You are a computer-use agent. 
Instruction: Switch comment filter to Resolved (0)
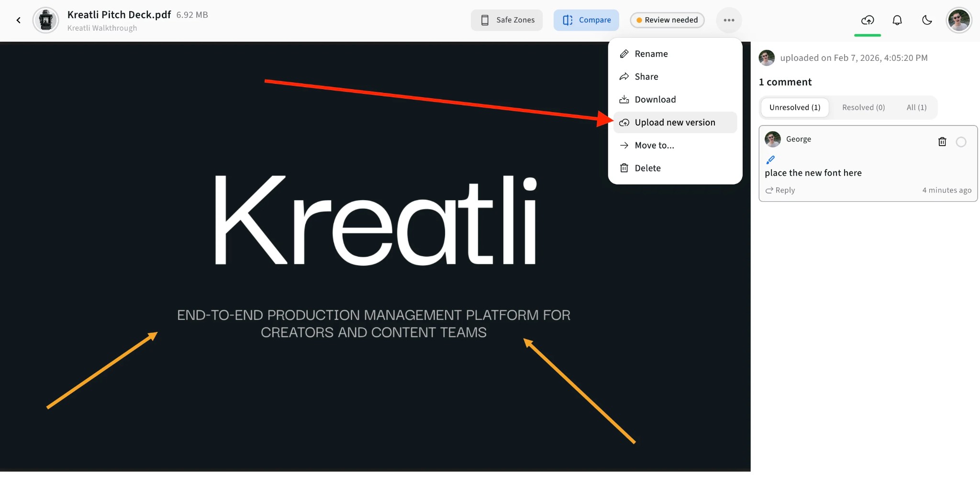tap(863, 107)
